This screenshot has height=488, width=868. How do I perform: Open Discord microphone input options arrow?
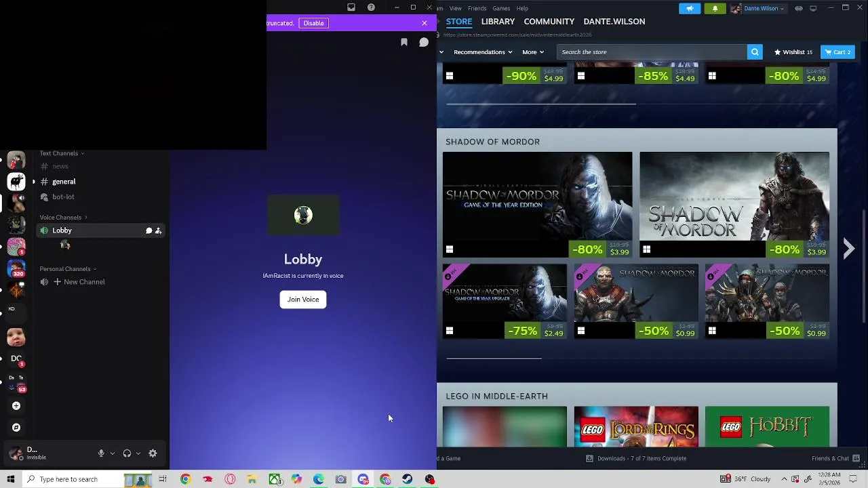[x=113, y=453]
